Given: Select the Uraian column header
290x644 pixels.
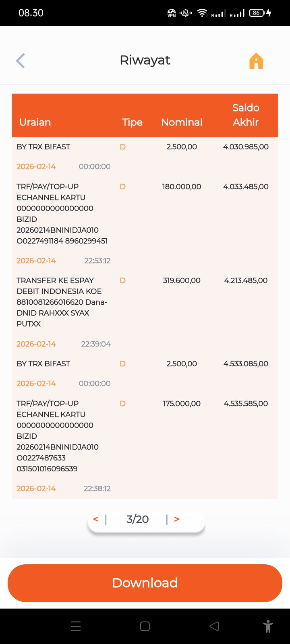Looking at the screenshot, I should pos(35,122).
